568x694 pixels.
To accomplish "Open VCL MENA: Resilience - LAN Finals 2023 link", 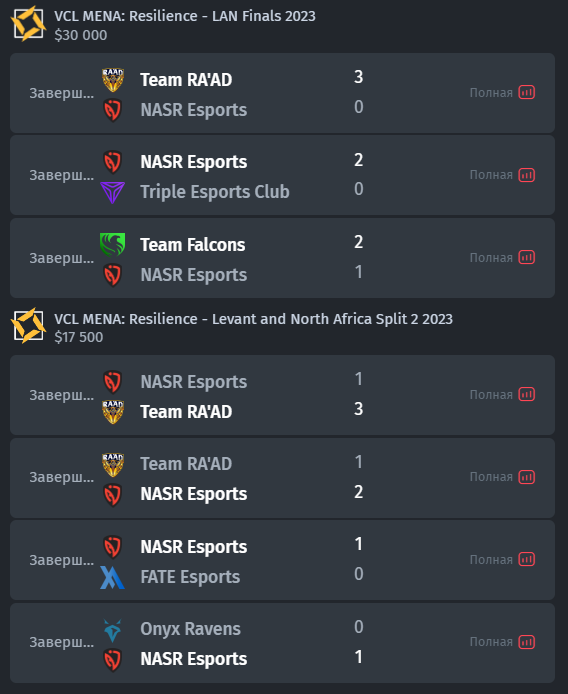I will [185, 16].
